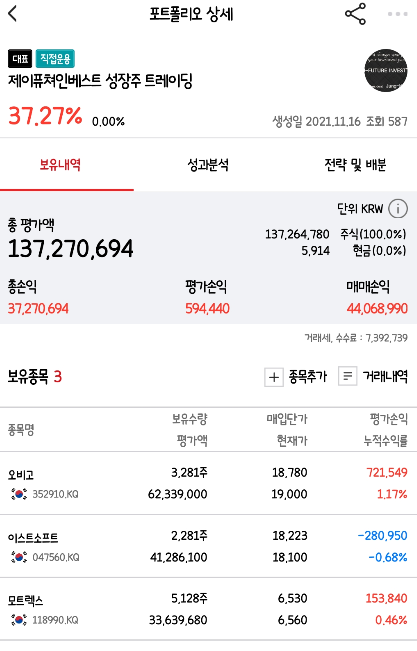Tap the share icon in header
Screen dimensions: 417x651
tap(356, 14)
